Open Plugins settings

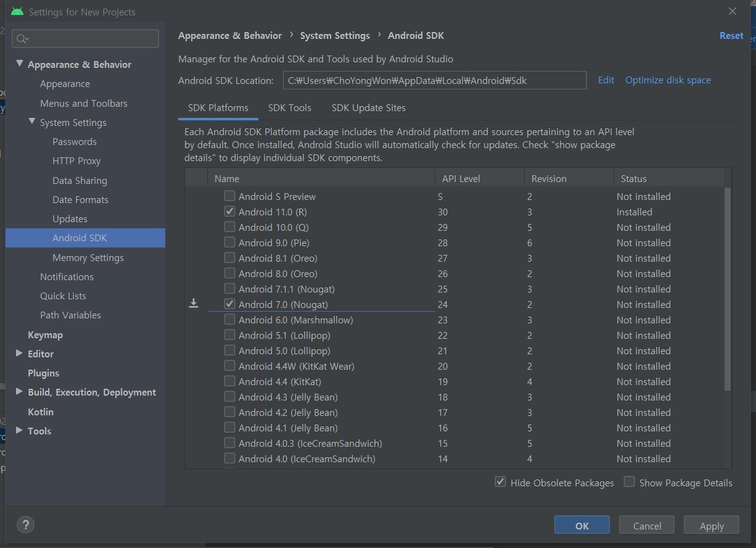[43, 373]
